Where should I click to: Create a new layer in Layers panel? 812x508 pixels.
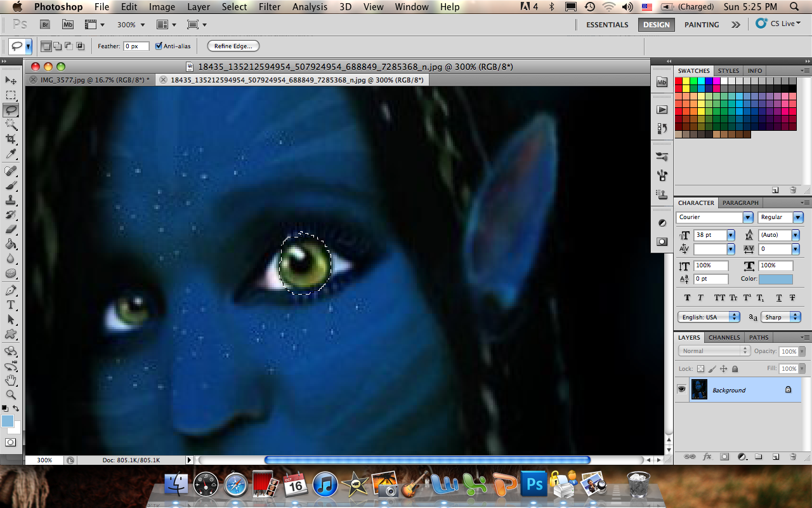coord(776,457)
